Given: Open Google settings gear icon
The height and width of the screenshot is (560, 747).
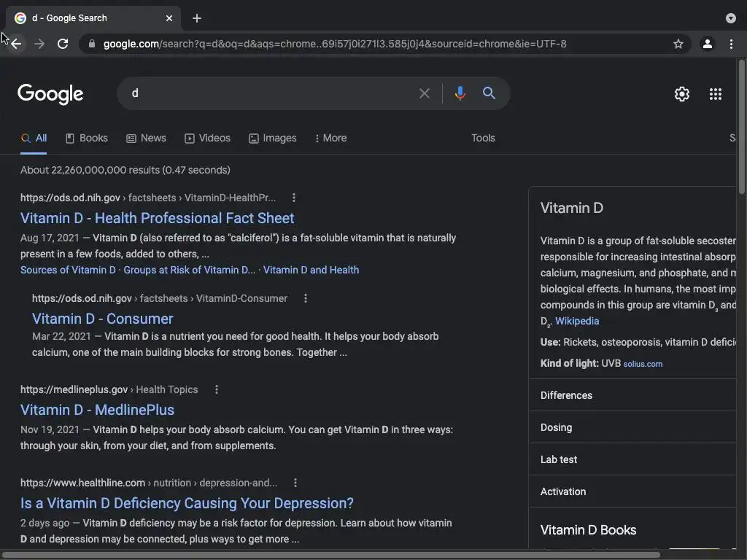Looking at the screenshot, I should [682, 94].
